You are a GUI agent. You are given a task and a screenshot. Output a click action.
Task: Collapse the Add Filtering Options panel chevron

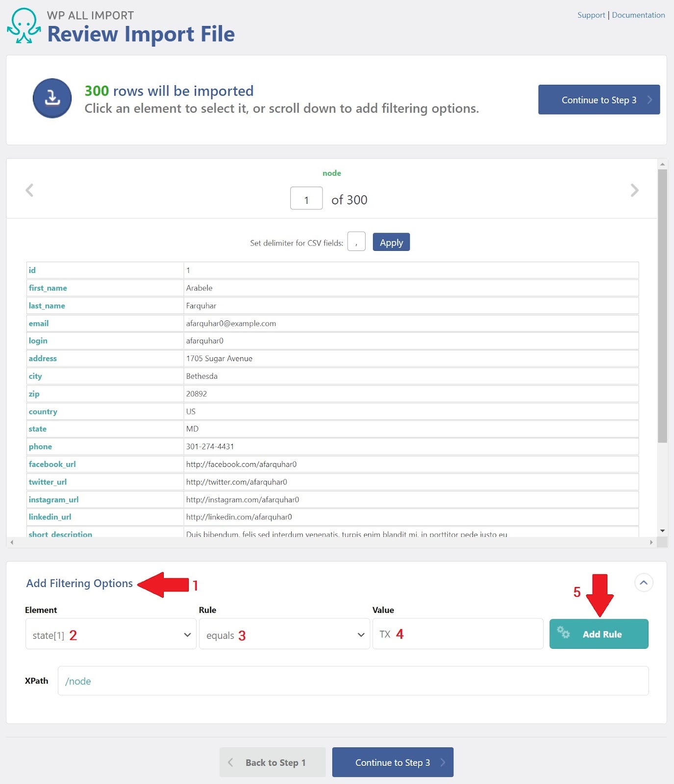pos(644,583)
